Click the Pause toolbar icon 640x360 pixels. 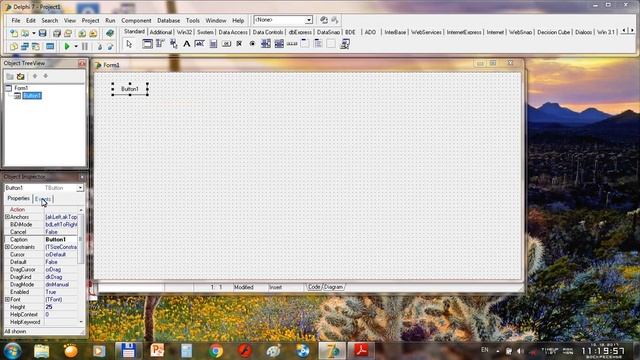coord(85,46)
